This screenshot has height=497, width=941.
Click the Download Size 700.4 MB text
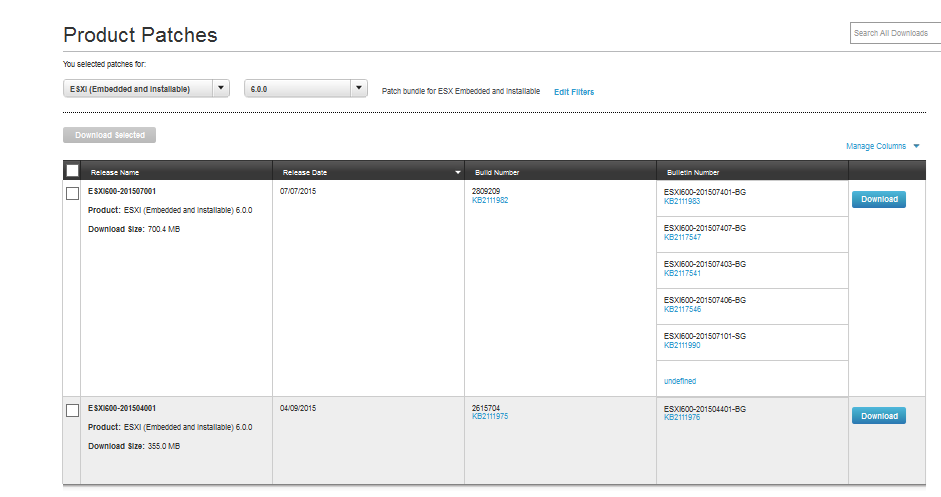pyautogui.click(x=134, y=229)
